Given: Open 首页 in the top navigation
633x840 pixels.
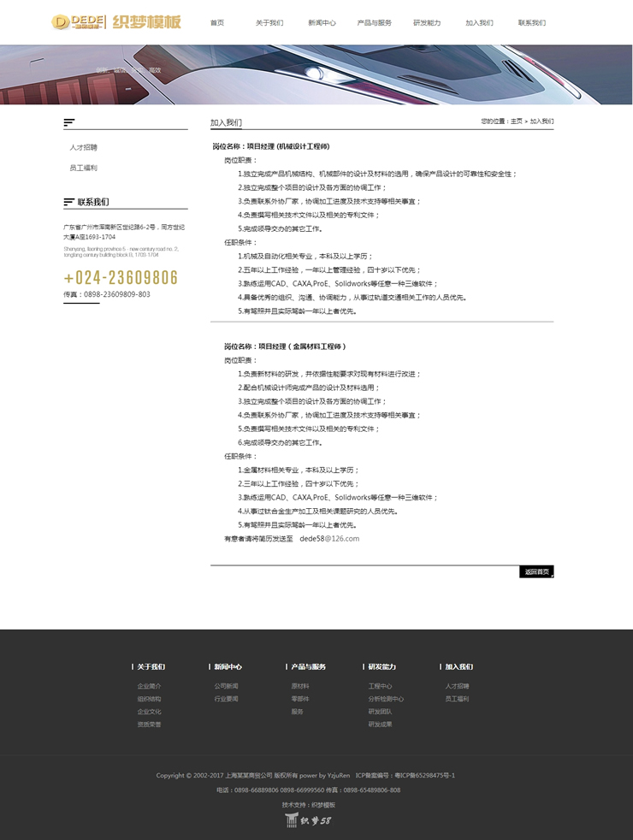Looking at the screenshot, I should tap(217, 23).
